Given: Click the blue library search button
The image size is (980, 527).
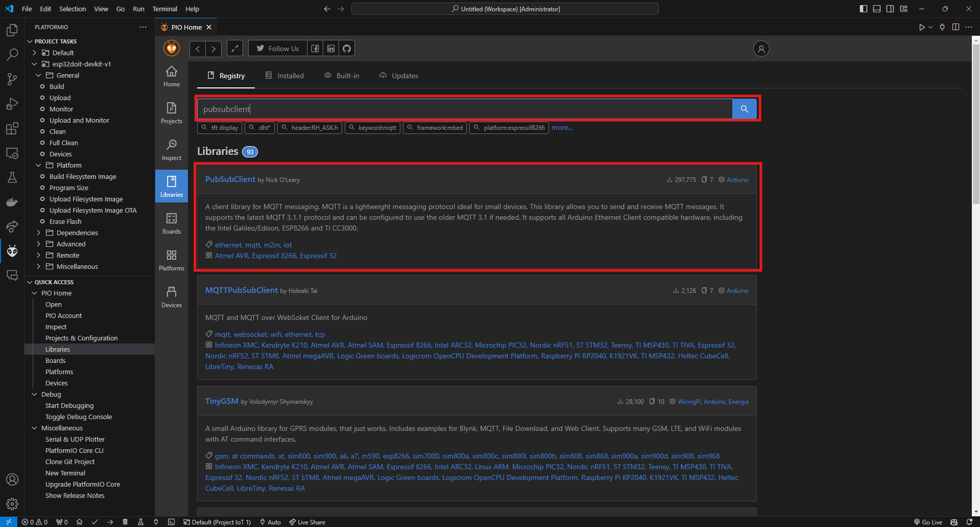Looking at the screenshot, I should coord(745,109).
